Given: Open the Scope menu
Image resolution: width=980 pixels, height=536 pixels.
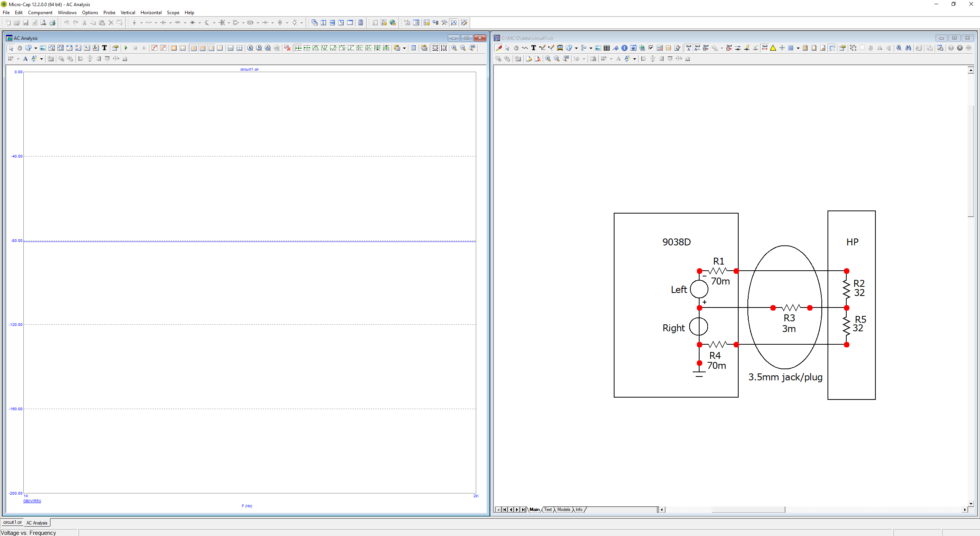Looking at the screenshot, I should [x=173, y=13].
